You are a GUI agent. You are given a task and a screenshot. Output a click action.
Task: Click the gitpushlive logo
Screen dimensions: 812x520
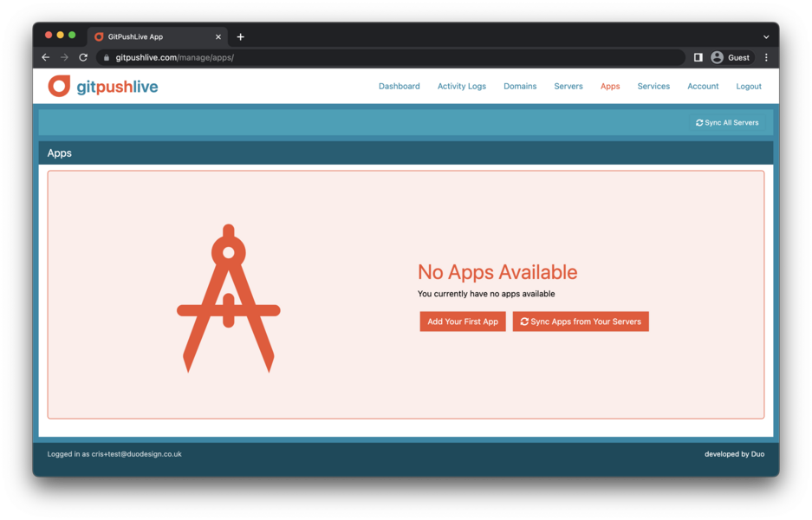[103, 86]
